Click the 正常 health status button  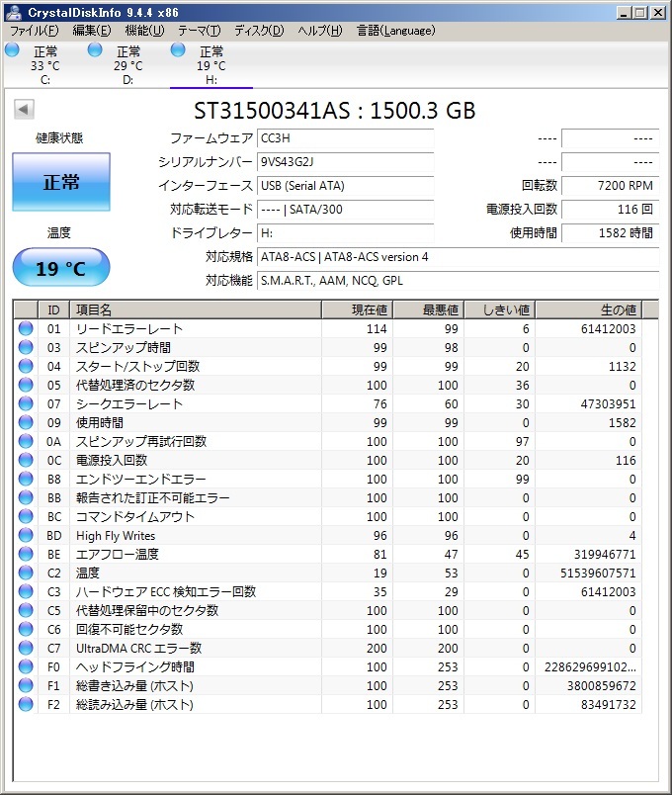pos(61,182)
